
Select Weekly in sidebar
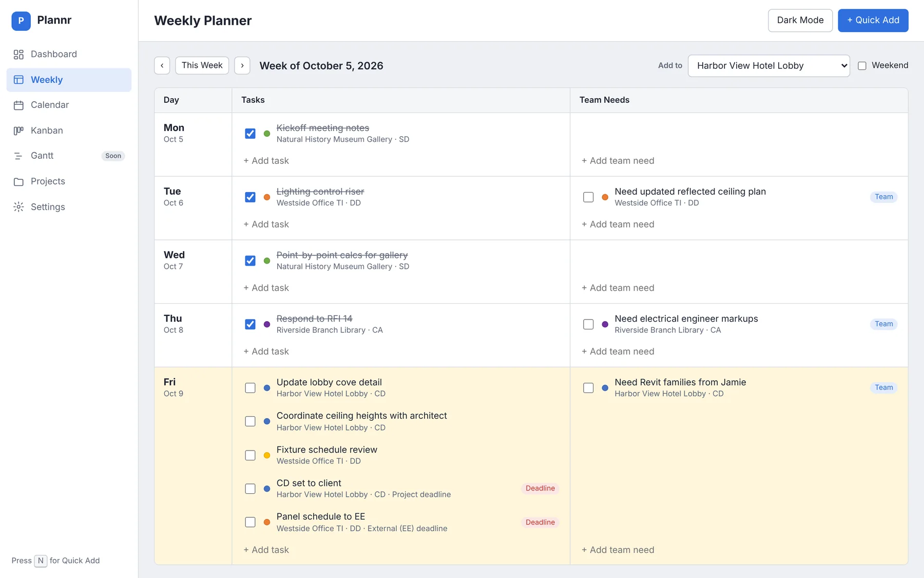(x=69, y=80)
